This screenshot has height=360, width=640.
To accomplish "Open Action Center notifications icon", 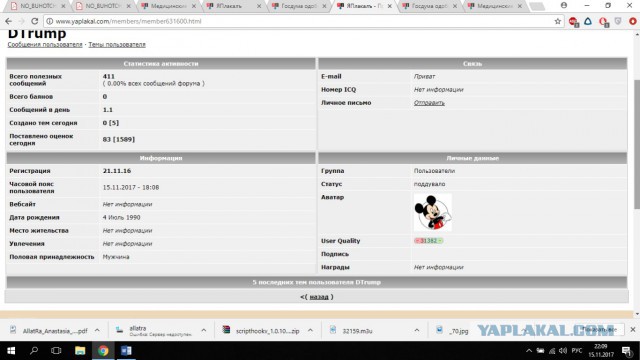I will (627, 351).
